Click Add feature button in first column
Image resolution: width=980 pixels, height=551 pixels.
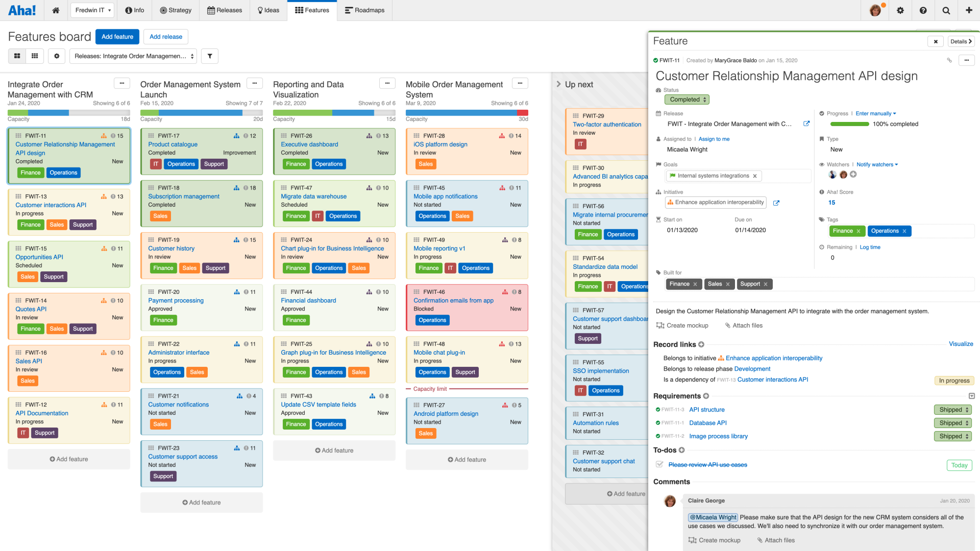click(x=69, y=459)
